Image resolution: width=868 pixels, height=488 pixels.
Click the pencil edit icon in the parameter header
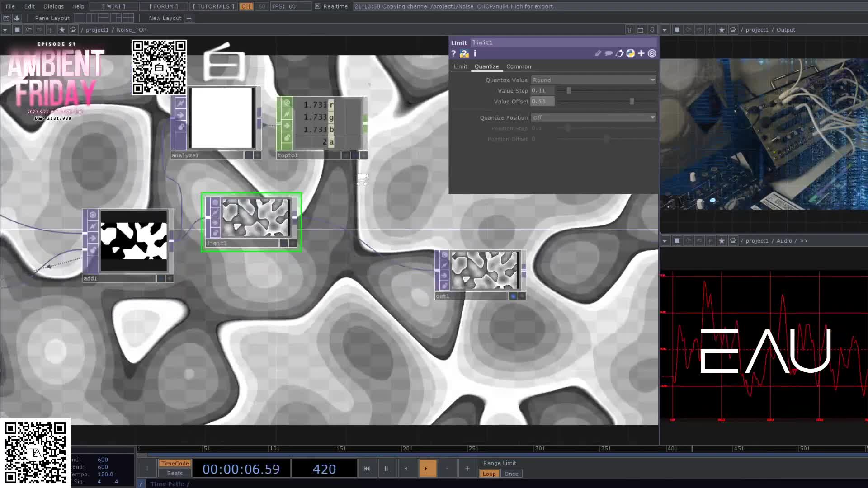(x=598, y=53)
